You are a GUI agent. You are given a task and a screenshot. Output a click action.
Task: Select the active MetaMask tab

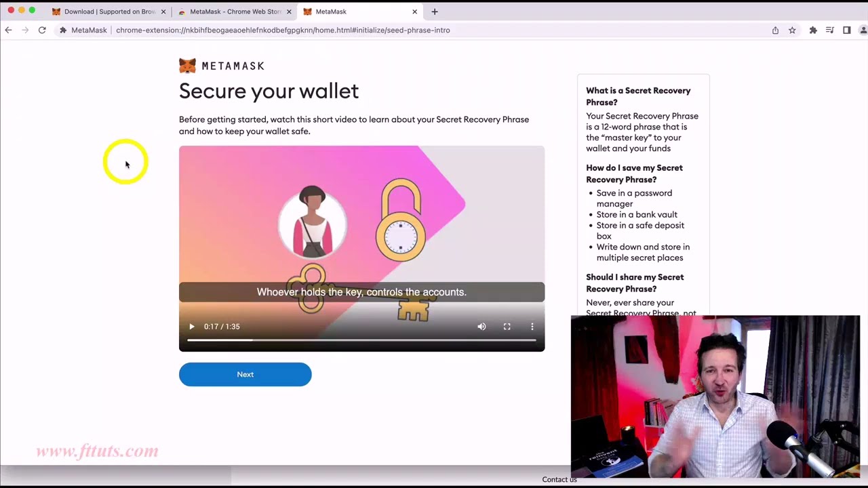tap(359, 12)
